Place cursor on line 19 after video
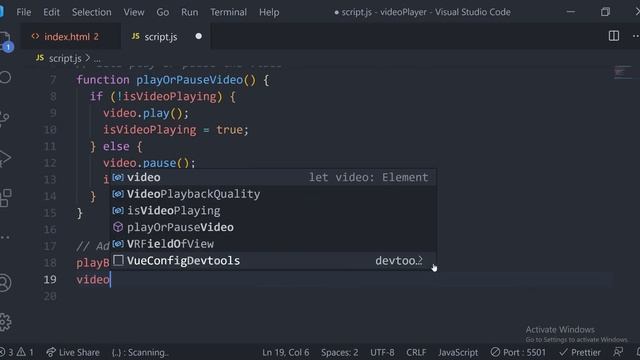This screenshot has width=640, height=360. [x=110, y=280]
